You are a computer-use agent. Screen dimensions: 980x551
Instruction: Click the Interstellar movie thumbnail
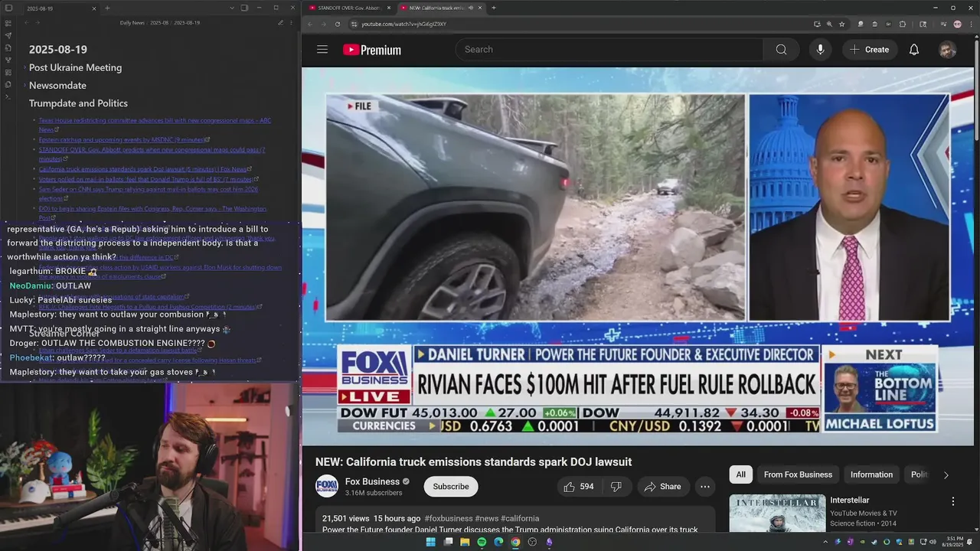777,513
